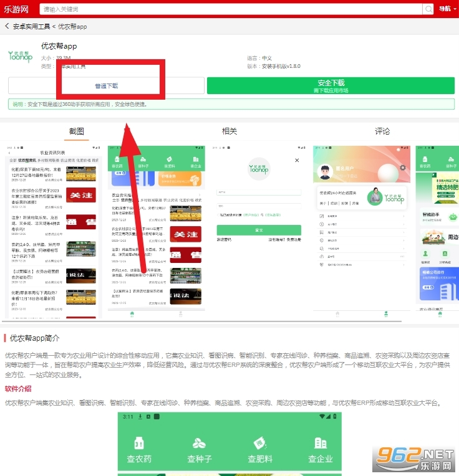Click the 查农药 pesticide icon
This screenshot has width=459, height=476.
click(x=139, y=450)
